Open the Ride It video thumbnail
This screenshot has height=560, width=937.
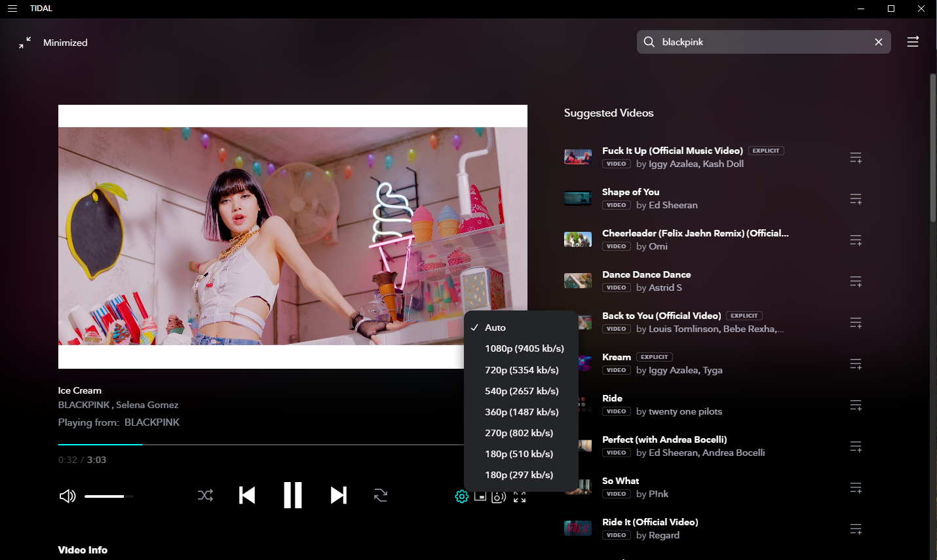tap(578, 529)
